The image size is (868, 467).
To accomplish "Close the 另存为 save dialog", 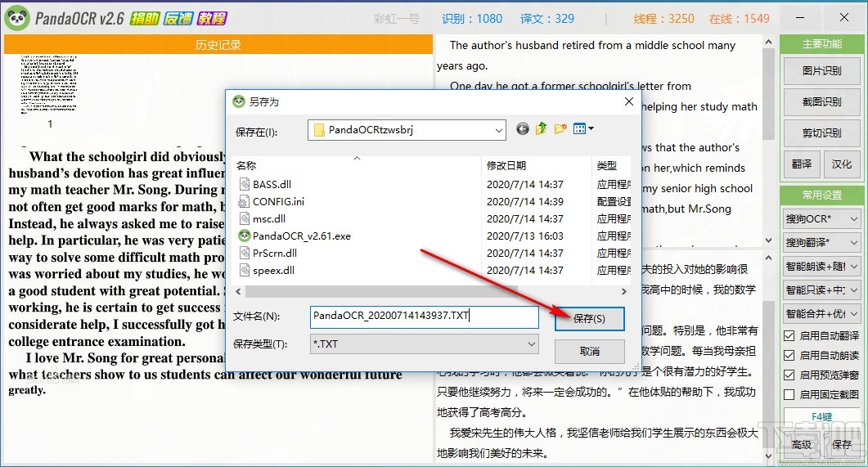I will pos(629,101).
